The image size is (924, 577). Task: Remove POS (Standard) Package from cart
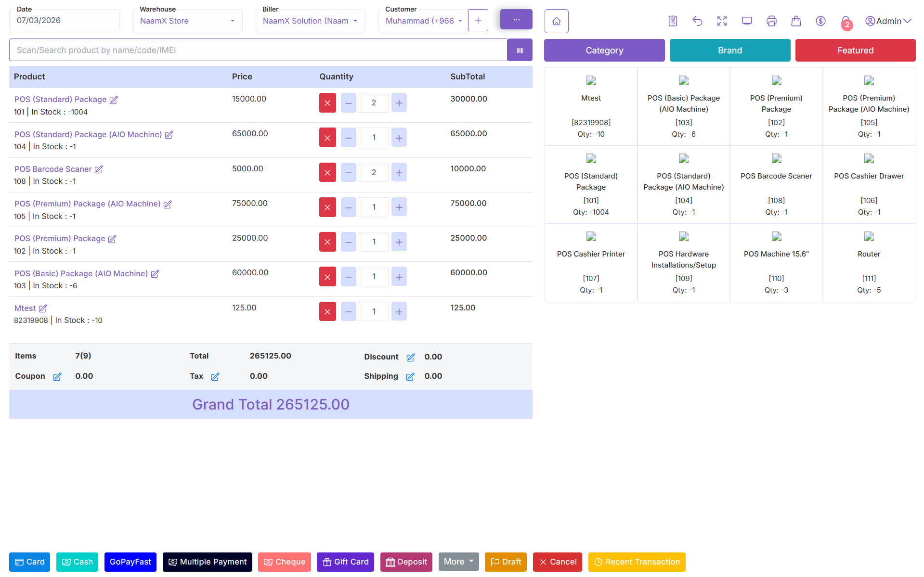pos(327,103)
